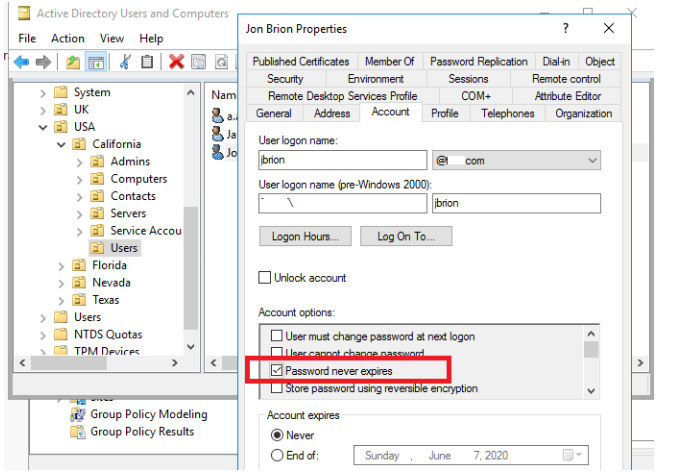676x472 pixels.
Task: Click the Refresh icon in toolbar
Action: (221, 62)
